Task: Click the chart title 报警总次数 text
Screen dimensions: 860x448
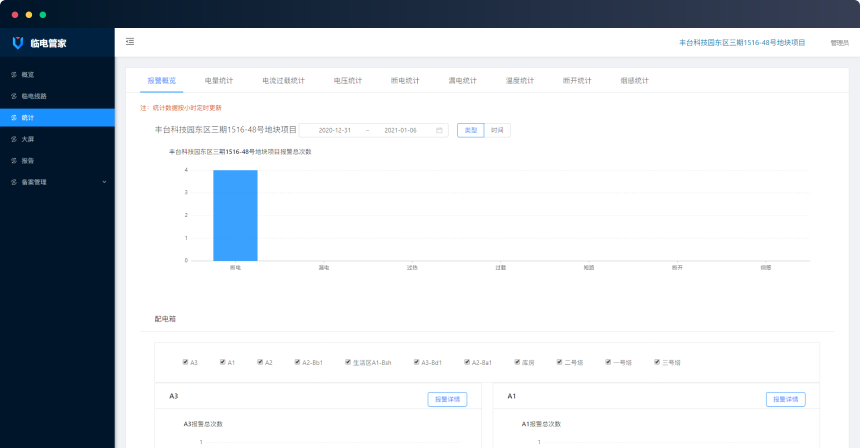Action: (240, 152)
